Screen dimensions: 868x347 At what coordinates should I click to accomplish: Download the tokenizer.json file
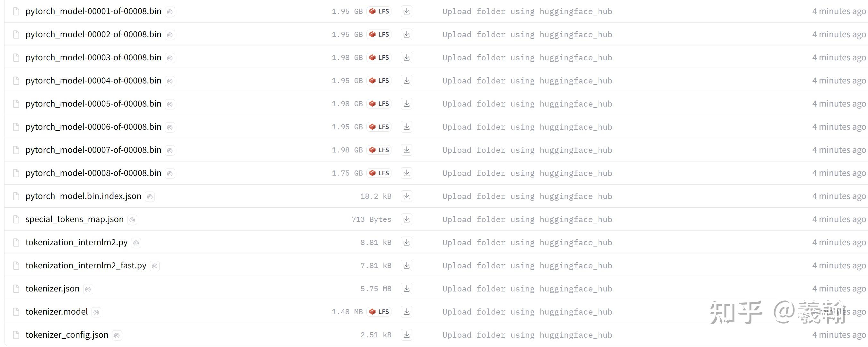click(x=407, y=288)
